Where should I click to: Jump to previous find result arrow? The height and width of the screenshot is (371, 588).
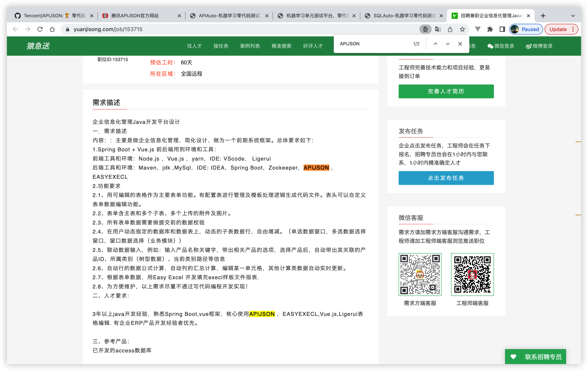(435, 44)
